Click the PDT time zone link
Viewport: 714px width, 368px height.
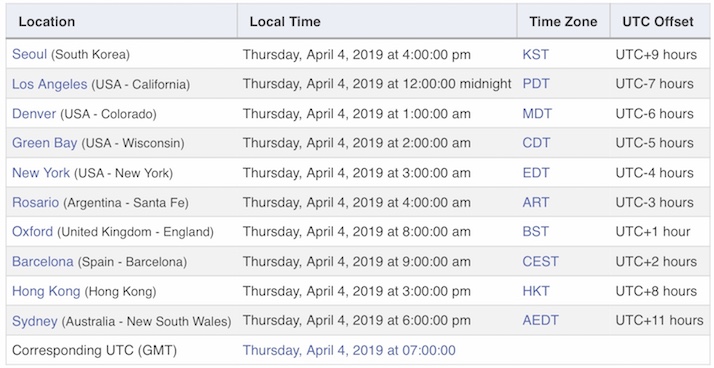(536, 84)
